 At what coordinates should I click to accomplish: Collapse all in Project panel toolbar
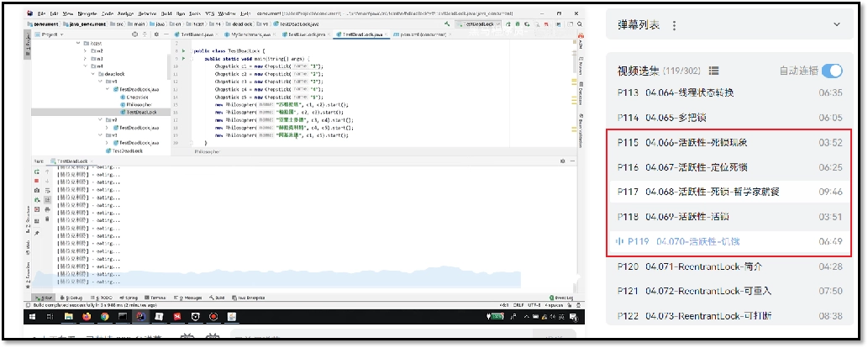click(x=145, y=34)
